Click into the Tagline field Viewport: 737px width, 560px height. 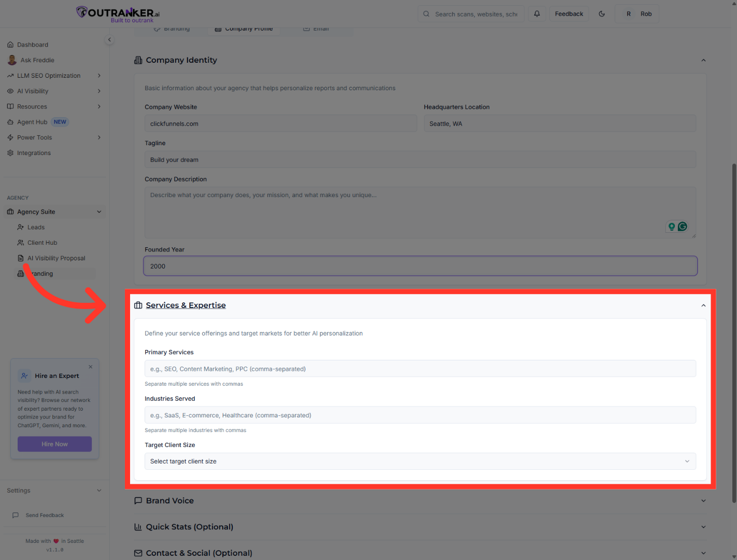coord(420,160)
